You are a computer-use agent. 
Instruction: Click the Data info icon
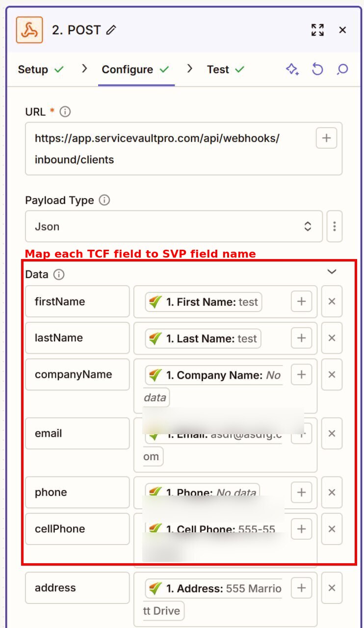click(x=59, y=274)
